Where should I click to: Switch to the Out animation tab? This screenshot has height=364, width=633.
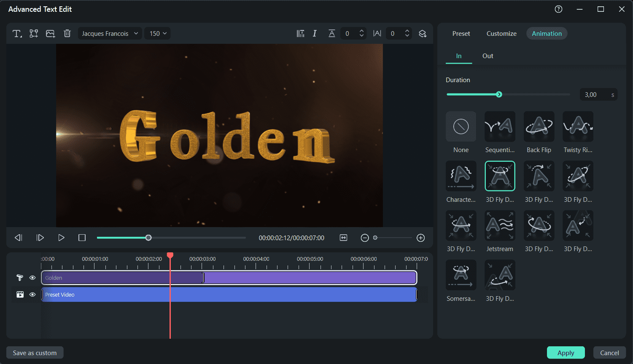coord(488,56)
